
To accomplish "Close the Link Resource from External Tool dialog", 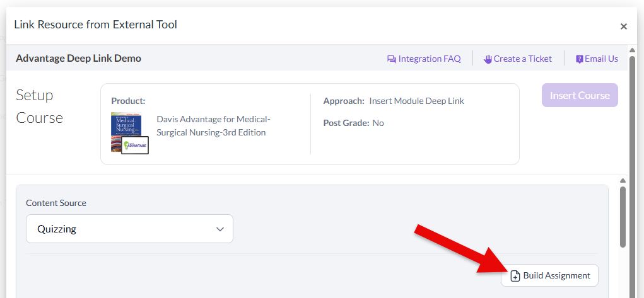I will (x=623, y=26).
